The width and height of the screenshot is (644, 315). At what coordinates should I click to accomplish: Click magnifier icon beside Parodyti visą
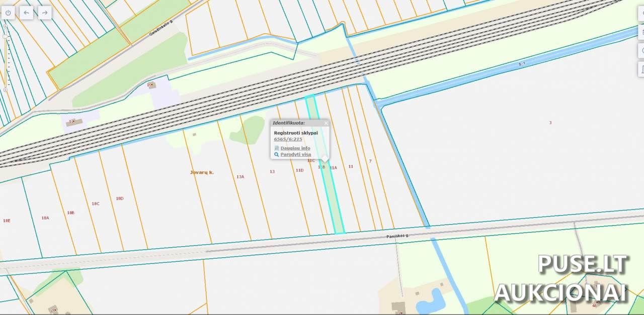point(276,154)
